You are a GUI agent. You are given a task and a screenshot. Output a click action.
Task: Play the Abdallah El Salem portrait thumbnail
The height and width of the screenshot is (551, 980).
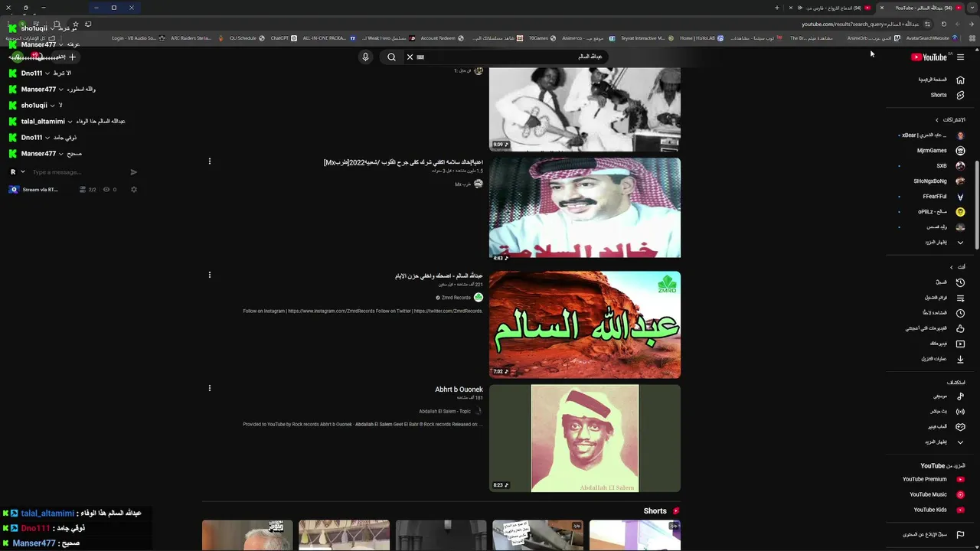tap(585, 438)
